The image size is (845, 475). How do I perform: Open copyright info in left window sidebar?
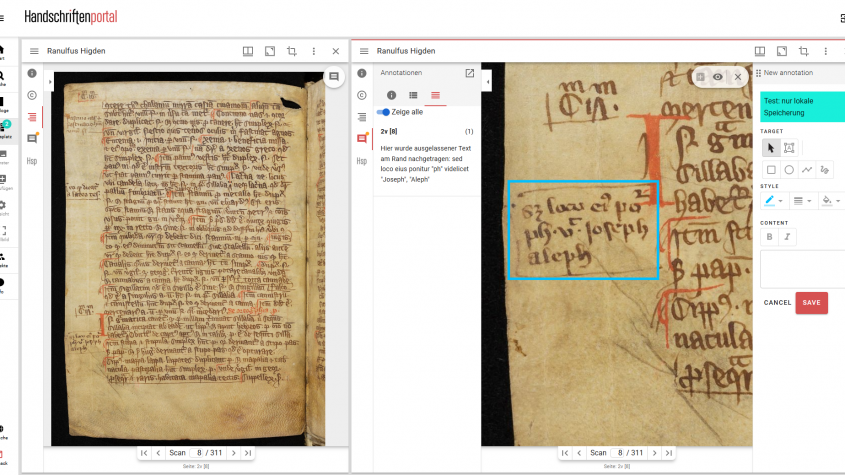(32, 95)
